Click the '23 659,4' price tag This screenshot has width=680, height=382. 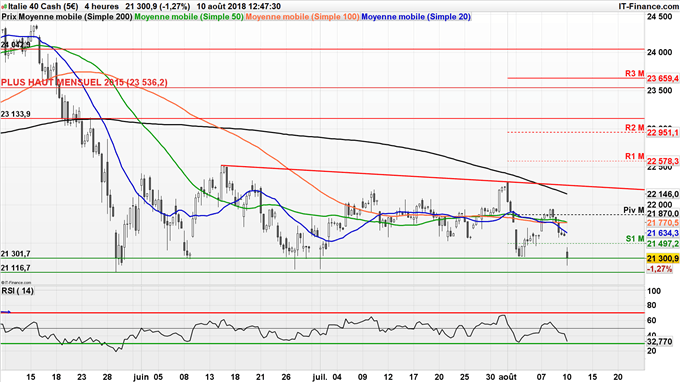(x=663, y=78)
